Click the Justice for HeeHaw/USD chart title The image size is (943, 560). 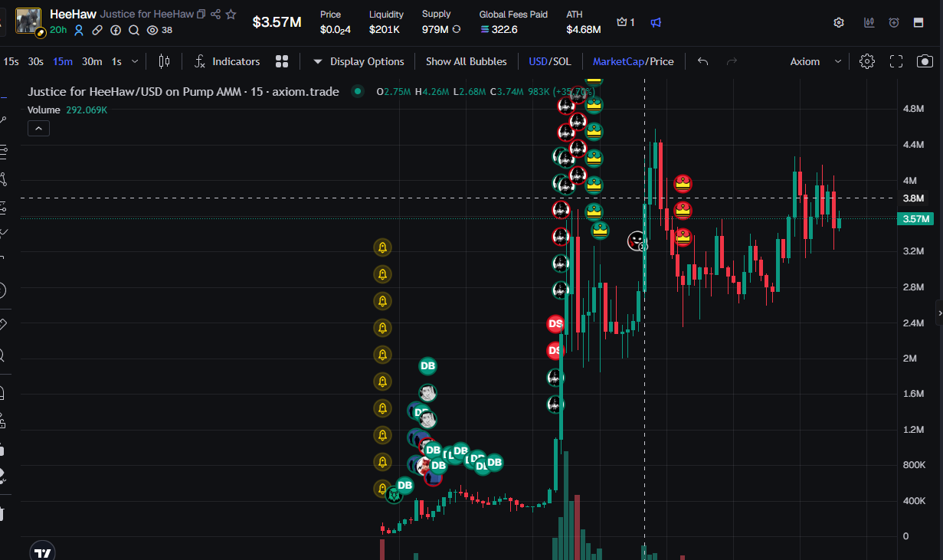point(183,92)
